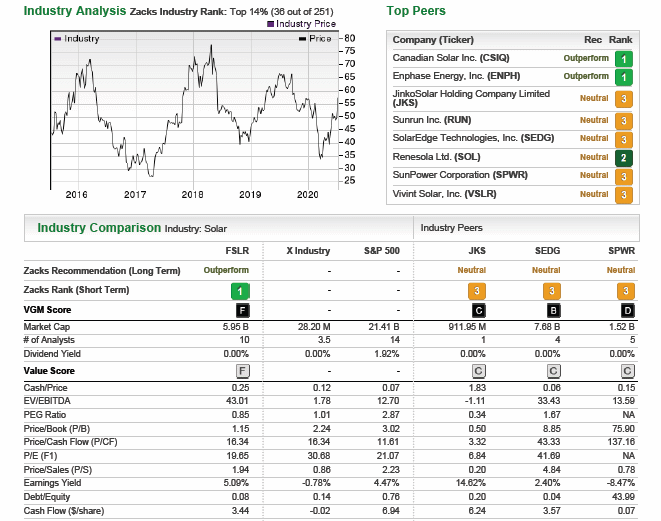The image size is (661, 521).
Task: Click SEDG Value Score C badge
Action: [x=554, y=371]
